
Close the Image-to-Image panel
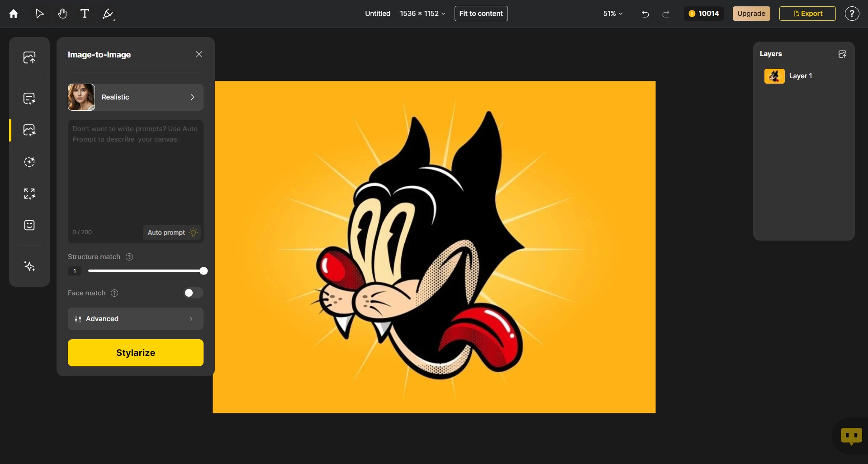199,54
